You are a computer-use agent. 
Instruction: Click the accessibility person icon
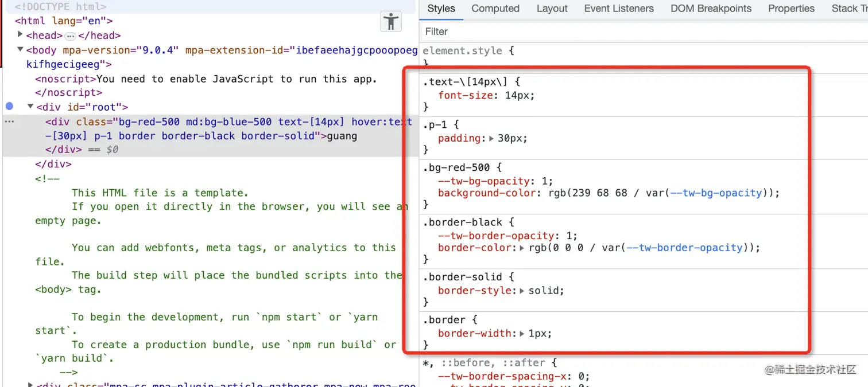(x=391, y=22)
